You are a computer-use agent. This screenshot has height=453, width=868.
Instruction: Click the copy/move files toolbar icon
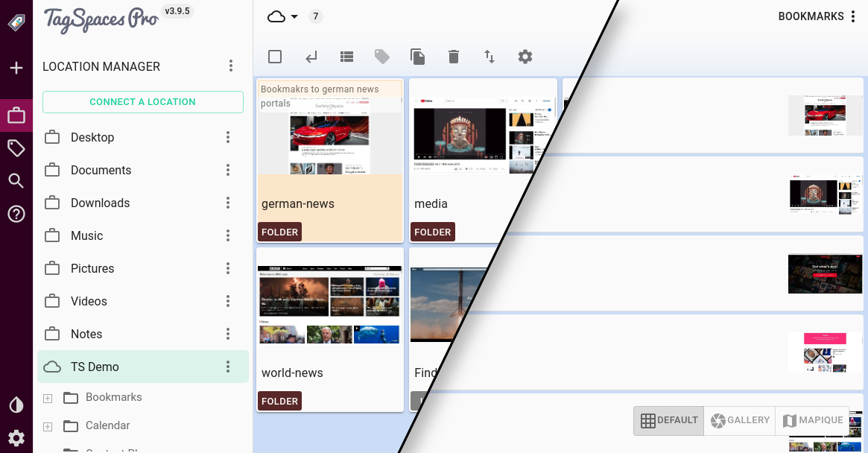pyautogui.click(x=418, y=57)
